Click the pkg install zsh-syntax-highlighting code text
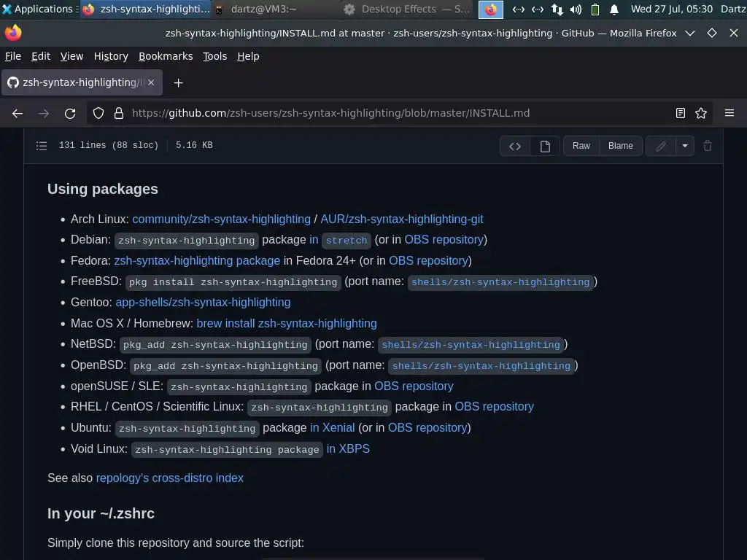747x560 pixels. coord(233,282)
